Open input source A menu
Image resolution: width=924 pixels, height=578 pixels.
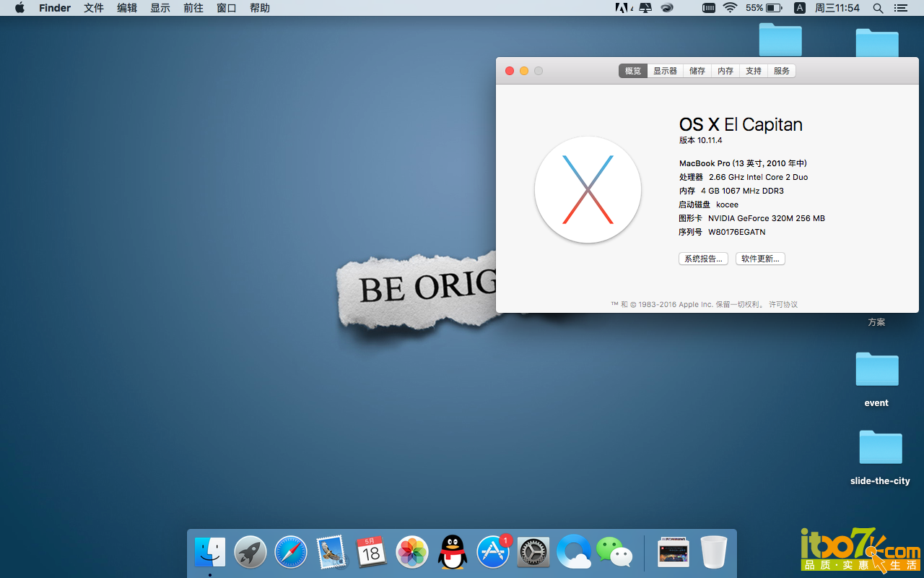pyautogui.click(x=800, y=8)
